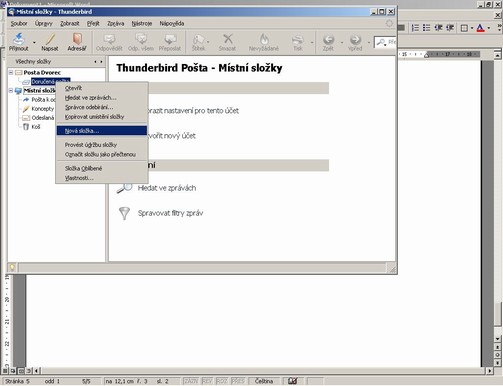Click the lightbulb icon in Thunderbird status bar
This screenshot has height=386, width=503.
click(12, 268)
